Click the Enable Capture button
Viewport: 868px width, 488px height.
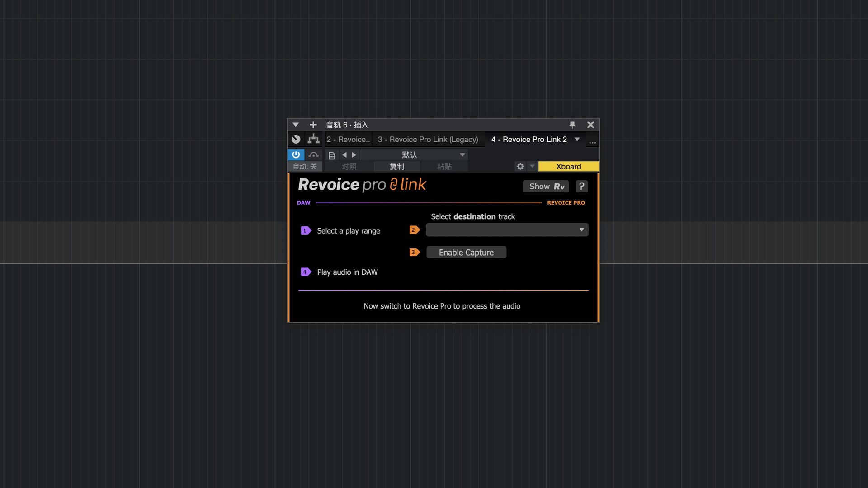(466, 253)
